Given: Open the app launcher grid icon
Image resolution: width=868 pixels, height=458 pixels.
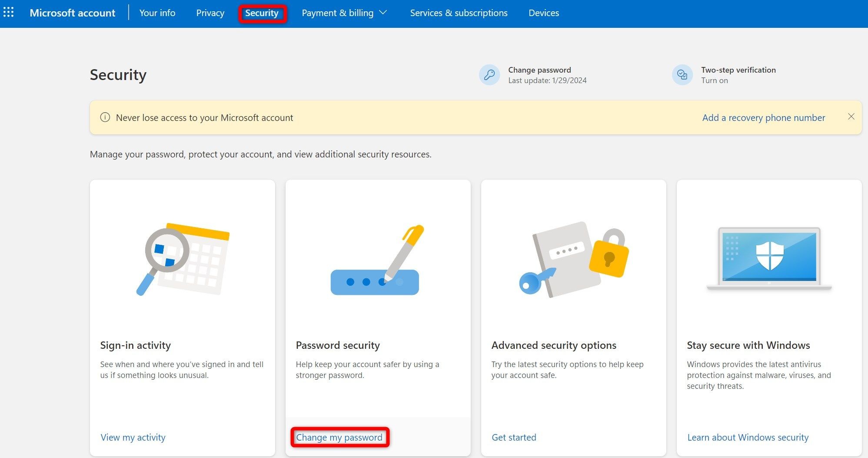Looking at the screenshot, I should [x=9, y=12].
